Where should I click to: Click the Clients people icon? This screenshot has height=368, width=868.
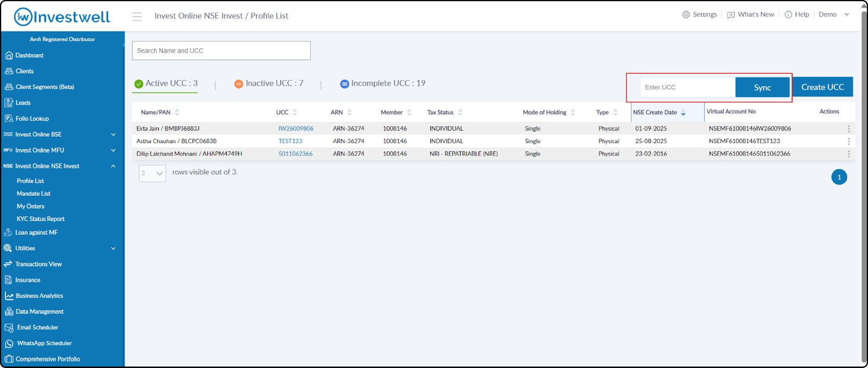(9, 71)
